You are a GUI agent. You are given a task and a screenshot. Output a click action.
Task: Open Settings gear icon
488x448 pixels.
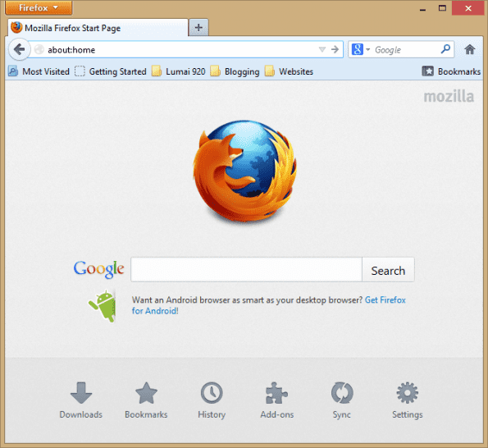[408, 400]
